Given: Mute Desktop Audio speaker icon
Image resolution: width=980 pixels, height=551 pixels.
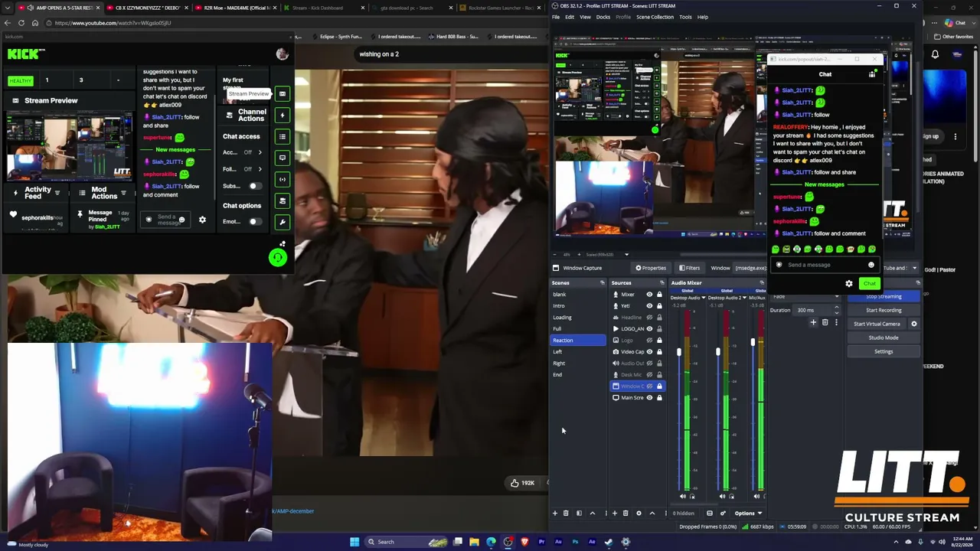Looking at the screenshot, I should pyautogui.click(x=683, y=497).
